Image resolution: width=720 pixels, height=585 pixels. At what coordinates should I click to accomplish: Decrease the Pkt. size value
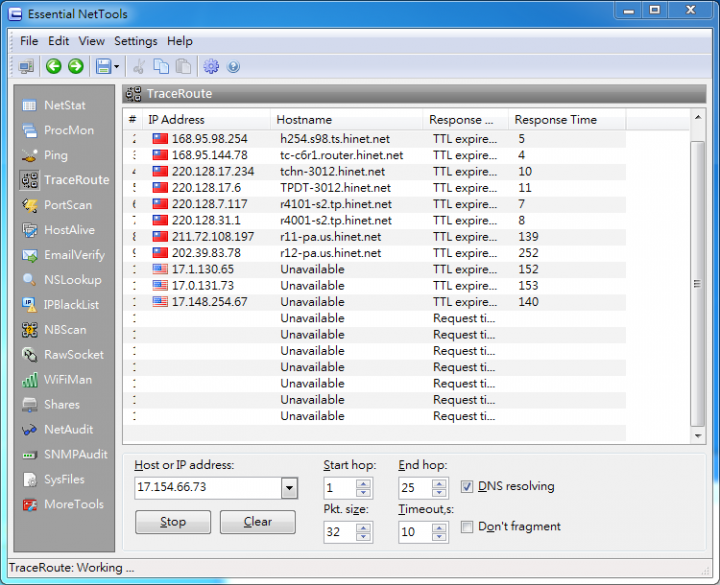[363, 536]
